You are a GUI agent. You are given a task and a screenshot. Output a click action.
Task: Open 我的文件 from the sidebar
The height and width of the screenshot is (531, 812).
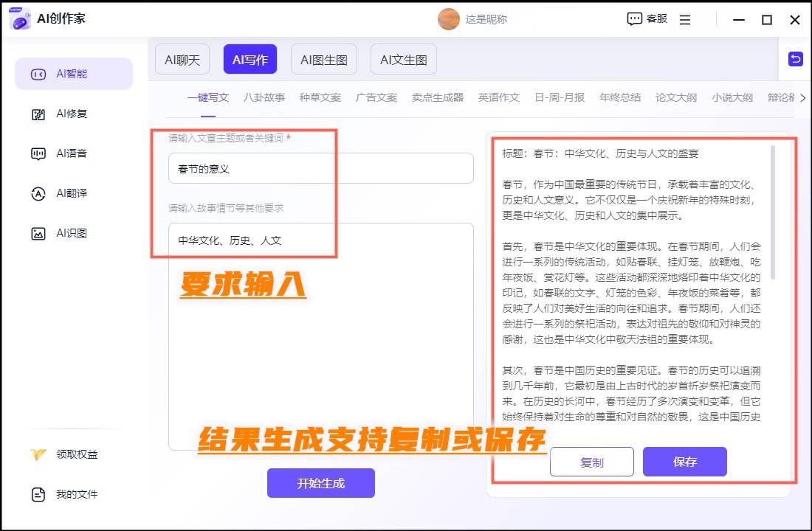point(38,494)
